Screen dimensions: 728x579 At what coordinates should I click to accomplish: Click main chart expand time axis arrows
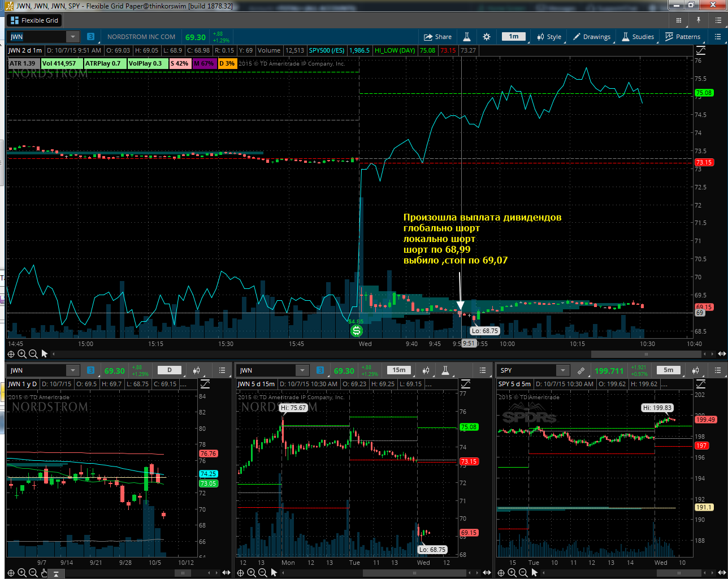(x=722, y=354)
